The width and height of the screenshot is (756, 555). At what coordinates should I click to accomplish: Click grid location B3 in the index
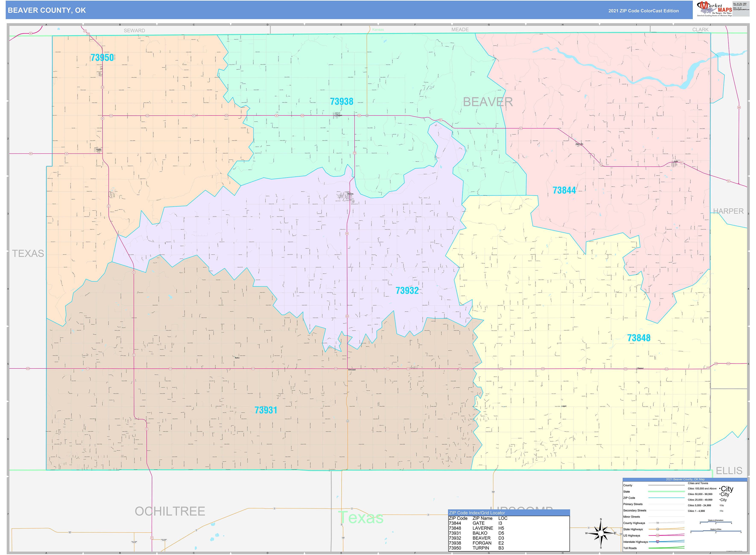coord(501,548)
